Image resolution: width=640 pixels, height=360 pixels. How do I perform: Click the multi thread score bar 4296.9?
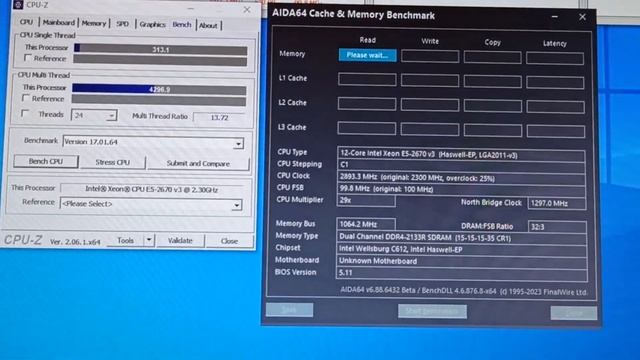point(159,89)
